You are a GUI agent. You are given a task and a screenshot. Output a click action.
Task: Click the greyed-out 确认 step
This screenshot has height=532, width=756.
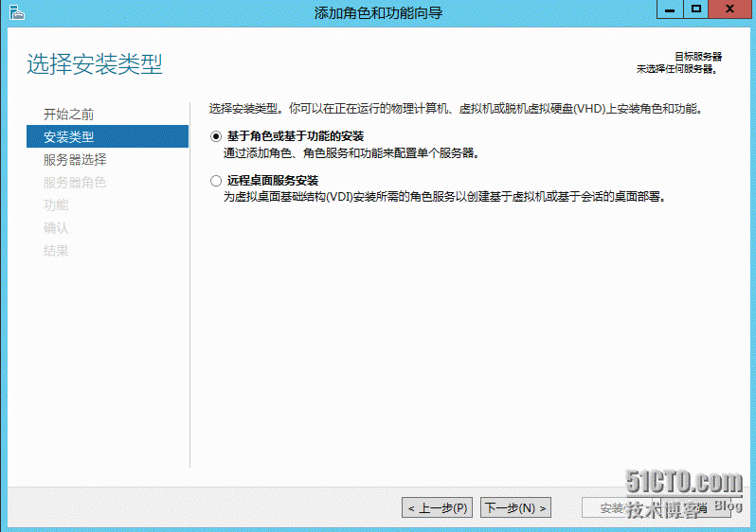click(56, 227)
